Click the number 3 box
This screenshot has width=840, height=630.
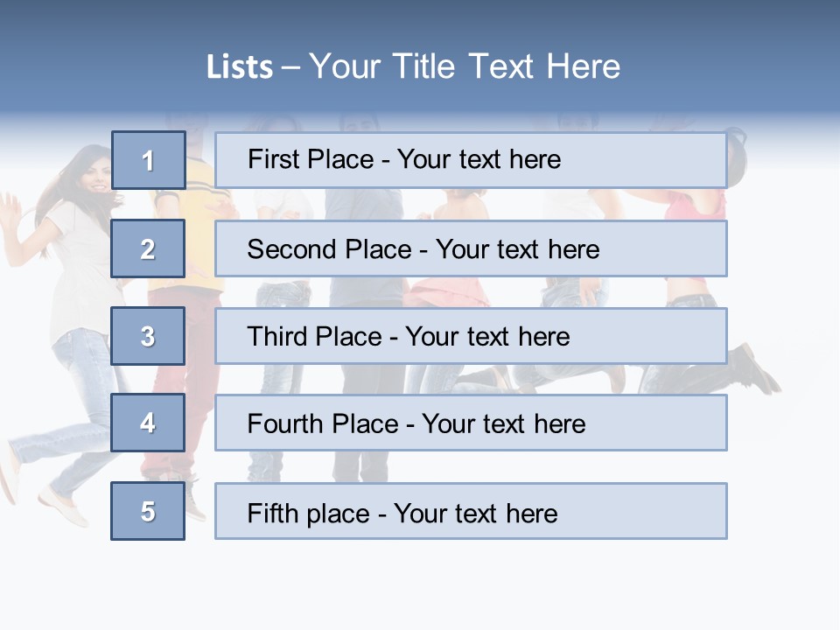pos(148,336)
